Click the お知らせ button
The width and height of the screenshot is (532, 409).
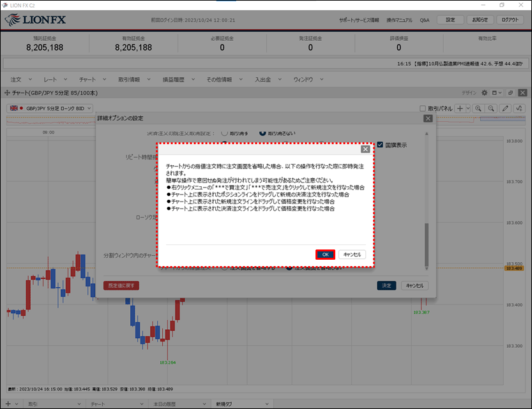pos(480,20)
